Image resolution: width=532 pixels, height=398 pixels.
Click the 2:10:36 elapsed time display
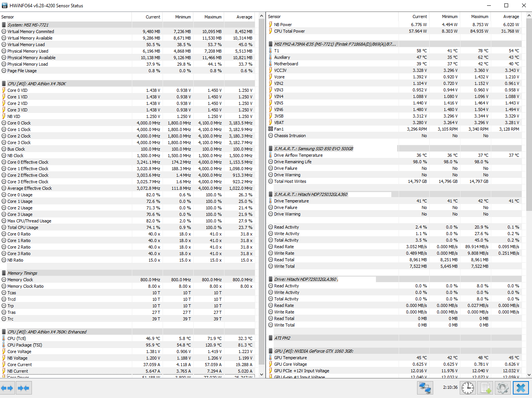pyautogui.click(x=450, y=388)
